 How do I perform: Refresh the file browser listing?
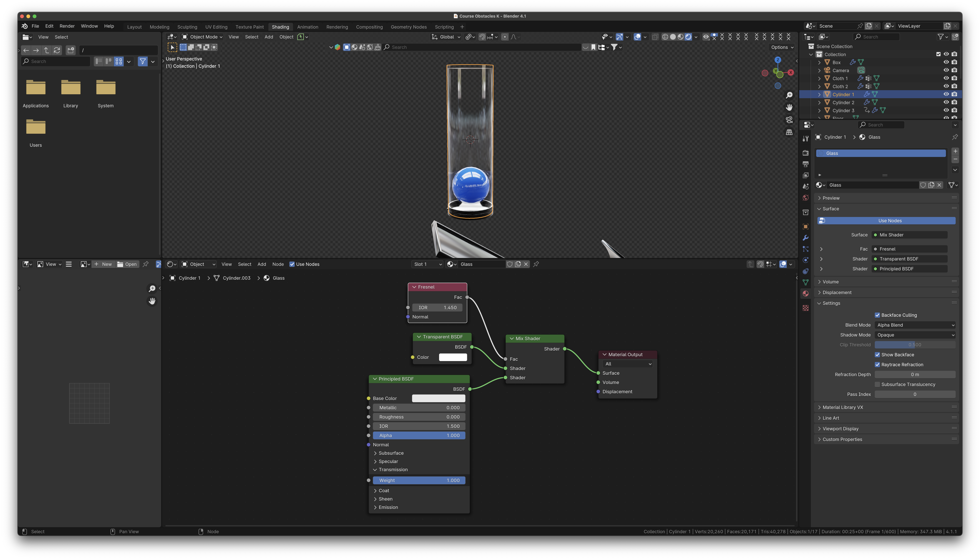[x=57, y=50]
